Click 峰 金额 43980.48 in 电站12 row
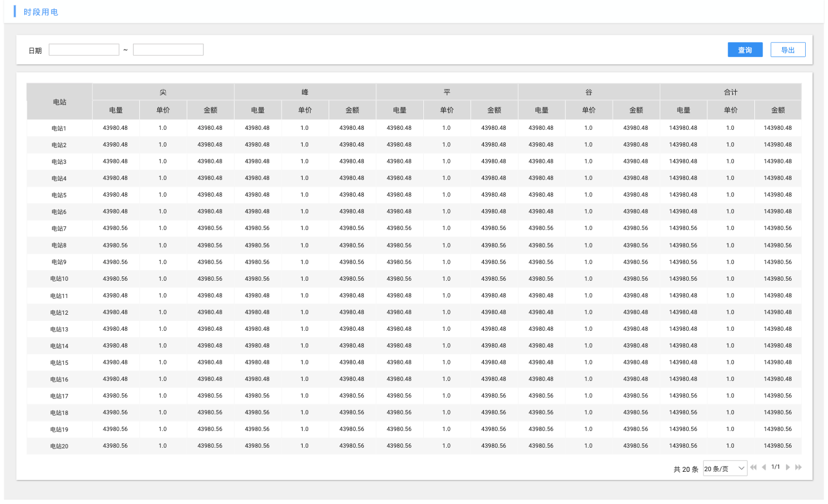Screen dimensions: 828x504 352,312
